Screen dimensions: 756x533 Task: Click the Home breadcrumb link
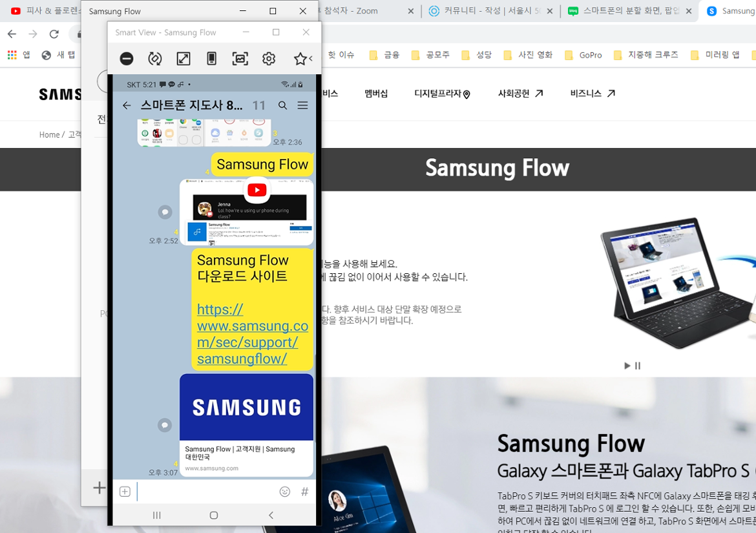click(49, 134)
